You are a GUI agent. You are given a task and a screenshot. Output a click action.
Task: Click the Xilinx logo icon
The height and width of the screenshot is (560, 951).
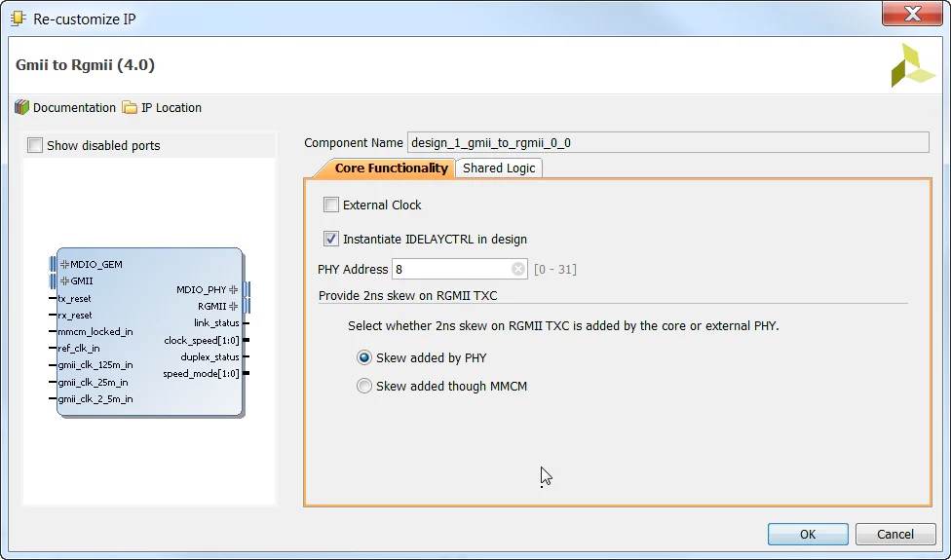click(913, 65)
